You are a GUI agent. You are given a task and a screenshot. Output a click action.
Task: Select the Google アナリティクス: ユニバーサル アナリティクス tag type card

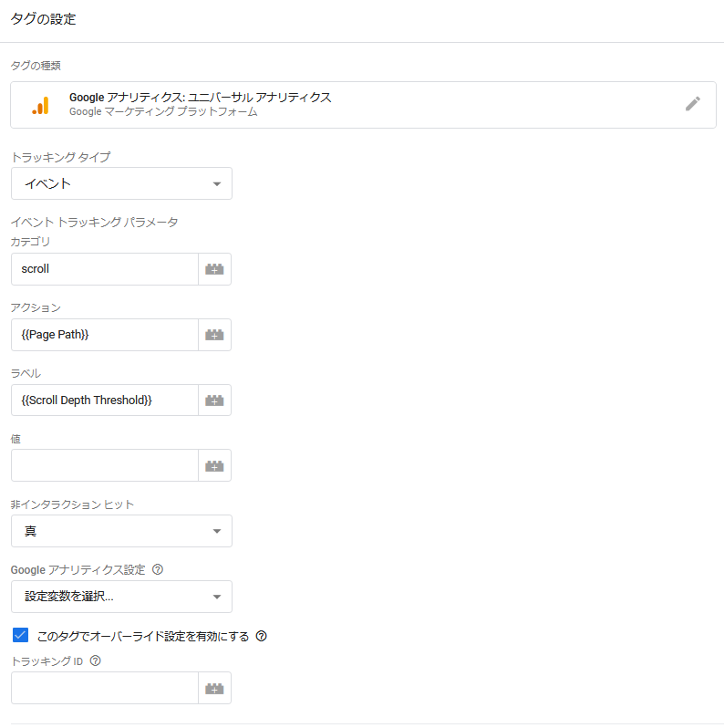364,105
